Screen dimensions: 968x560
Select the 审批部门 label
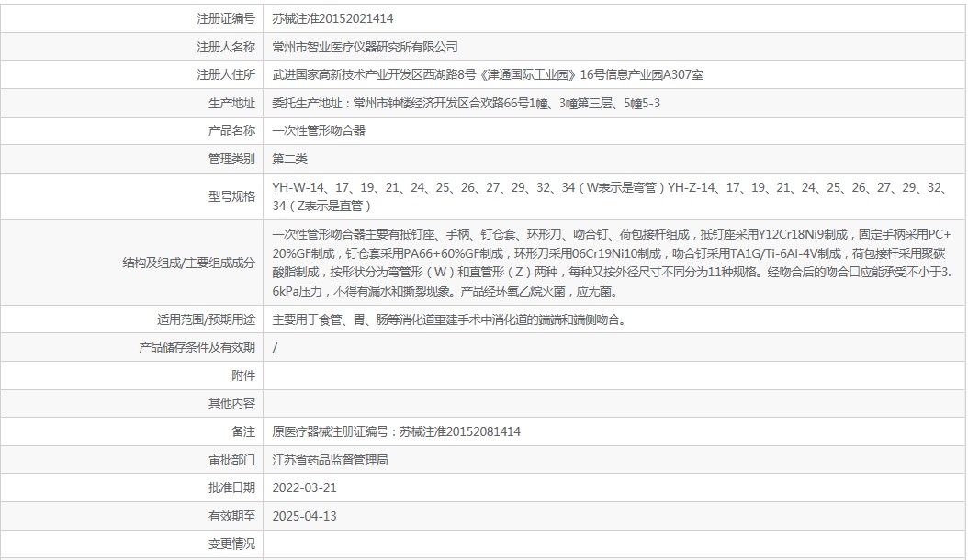231,461
